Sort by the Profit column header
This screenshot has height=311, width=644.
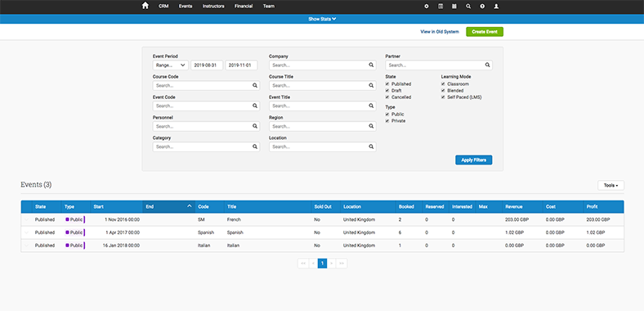click(x=604, y=206)
